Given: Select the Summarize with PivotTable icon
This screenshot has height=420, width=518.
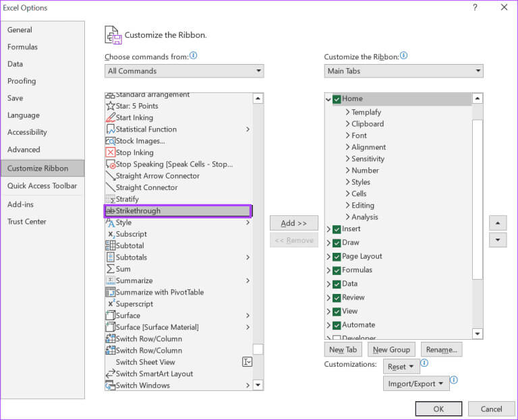Looking at the screenshot, I should 111,292.
